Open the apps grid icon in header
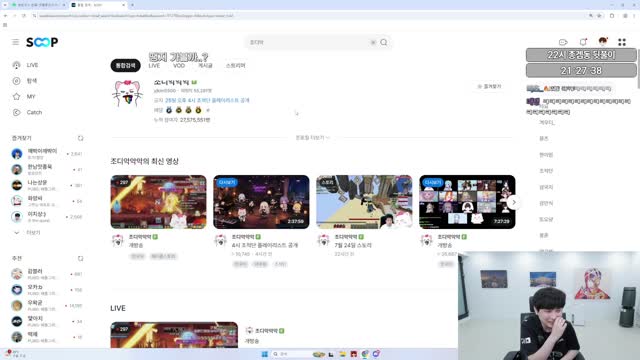The image size is (640, 360). click(622, 42)
